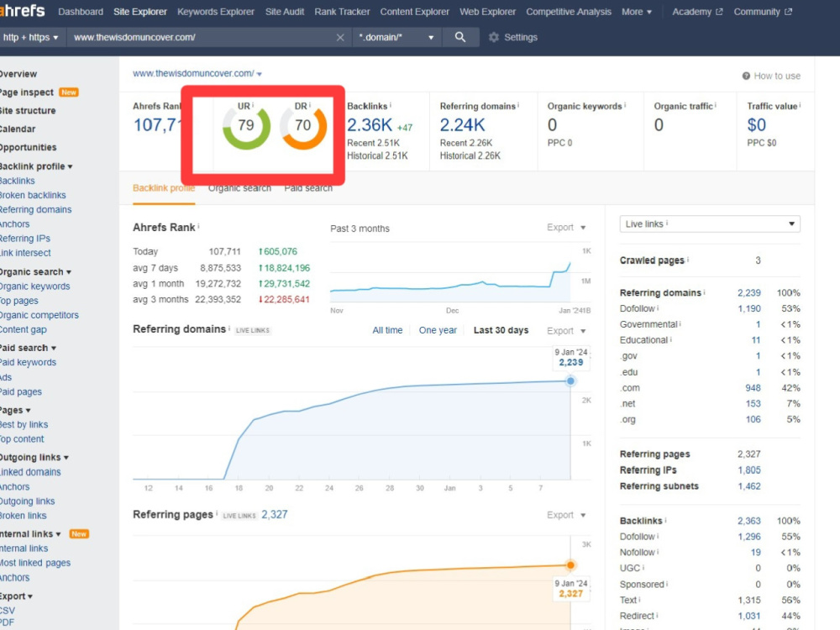Viewport: 840px width, 630px height.
Task: Export as CSV from sidebar
Action: click(8, 611)
